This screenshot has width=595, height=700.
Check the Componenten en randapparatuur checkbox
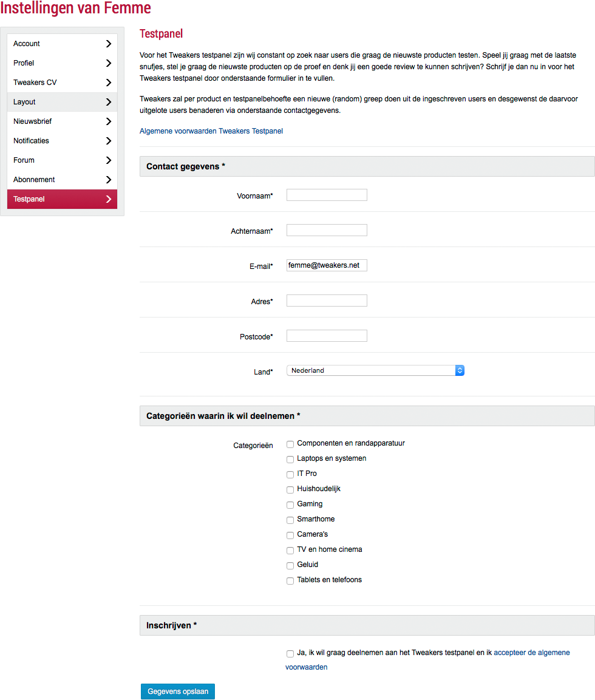(290, 444)
